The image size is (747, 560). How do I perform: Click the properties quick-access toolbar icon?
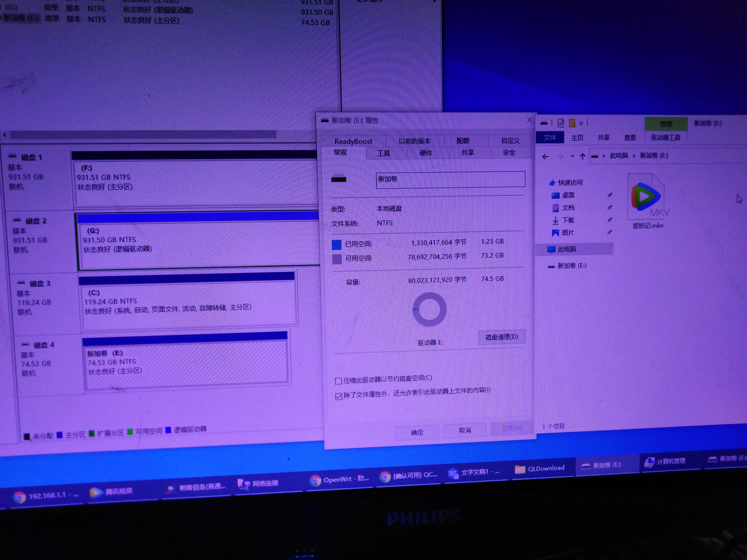click(x=561, y=123)
